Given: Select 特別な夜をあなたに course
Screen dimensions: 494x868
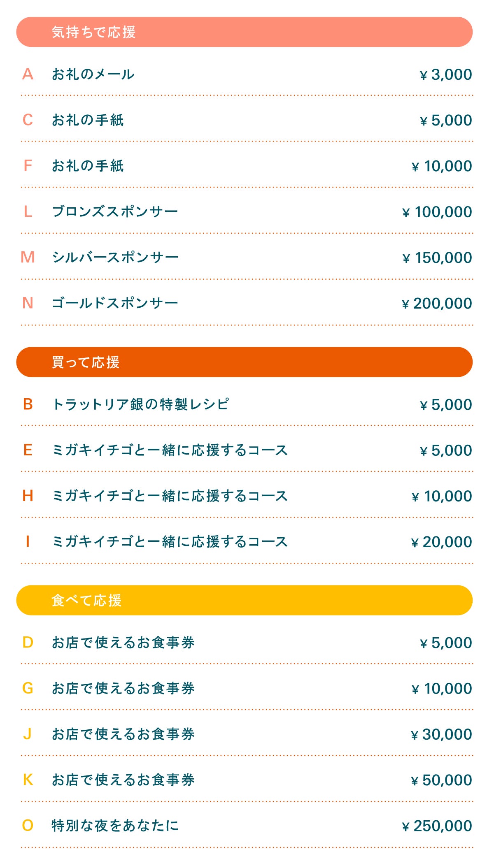Looking at the screenshot, I should (115, 826).
